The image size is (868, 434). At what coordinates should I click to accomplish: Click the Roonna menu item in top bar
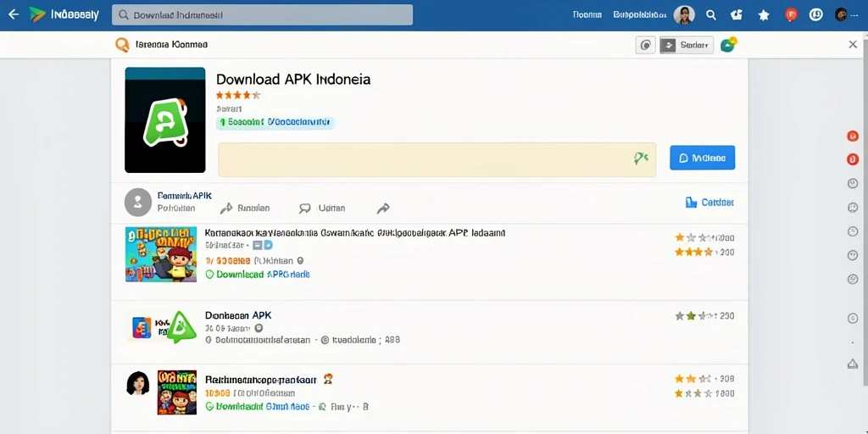pyautogui.click(x=587, y=15)
